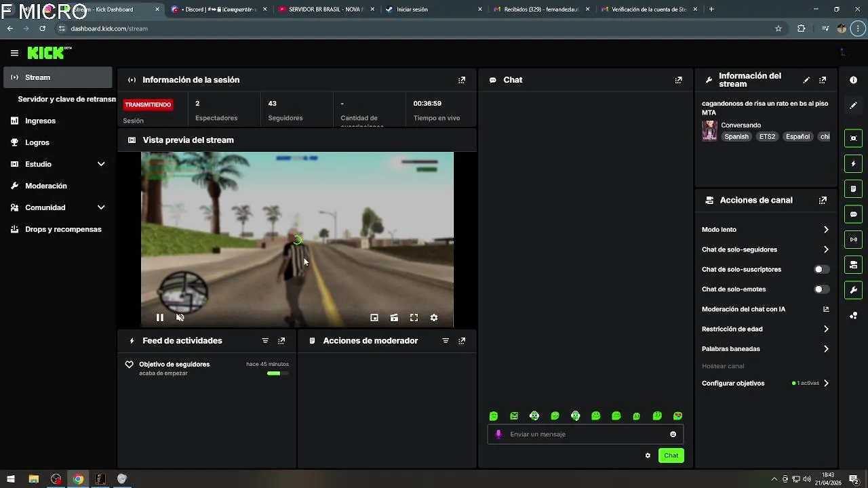Switch to the Discord browser tab
The height and width of the screenshot is (488, 868).
click(217, 9)
